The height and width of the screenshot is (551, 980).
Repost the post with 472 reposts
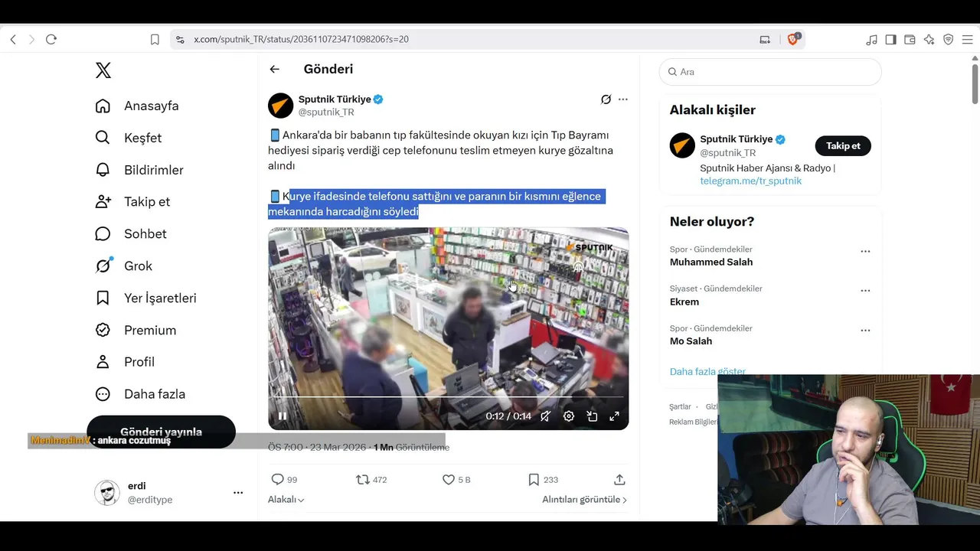pos(371,479)
